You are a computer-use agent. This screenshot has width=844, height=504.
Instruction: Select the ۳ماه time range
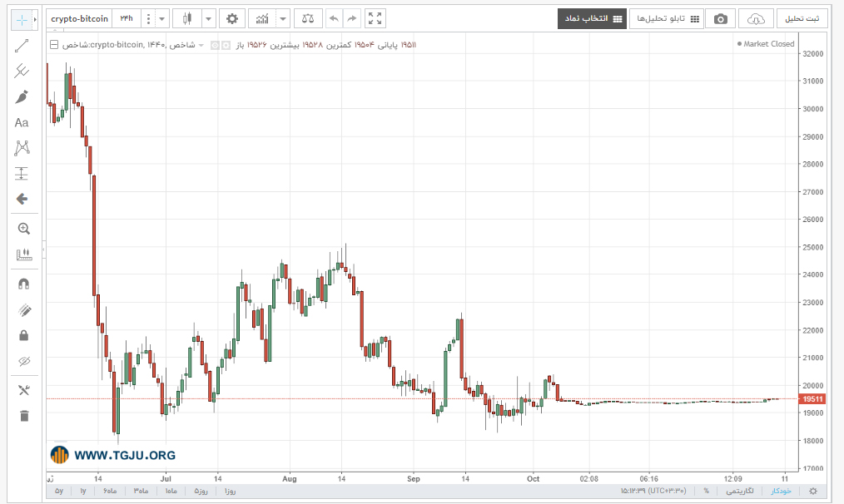(x=141, y=491)
